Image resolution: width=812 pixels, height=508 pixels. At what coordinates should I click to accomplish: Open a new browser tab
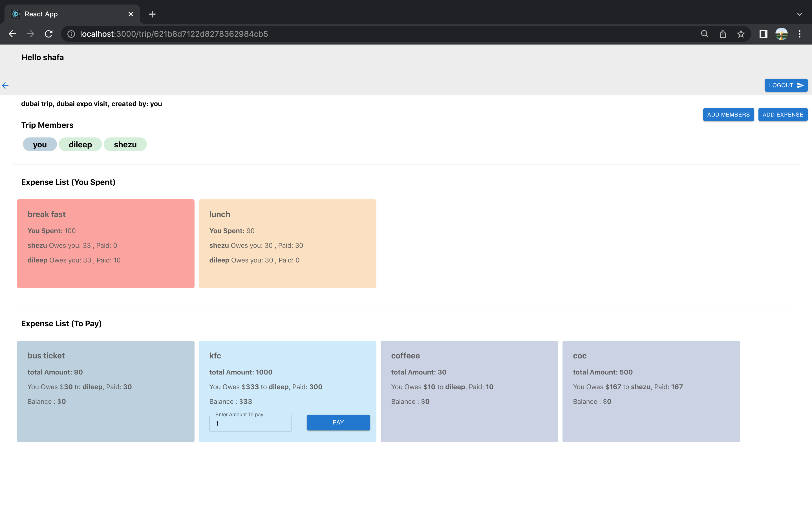pos(152,14)
